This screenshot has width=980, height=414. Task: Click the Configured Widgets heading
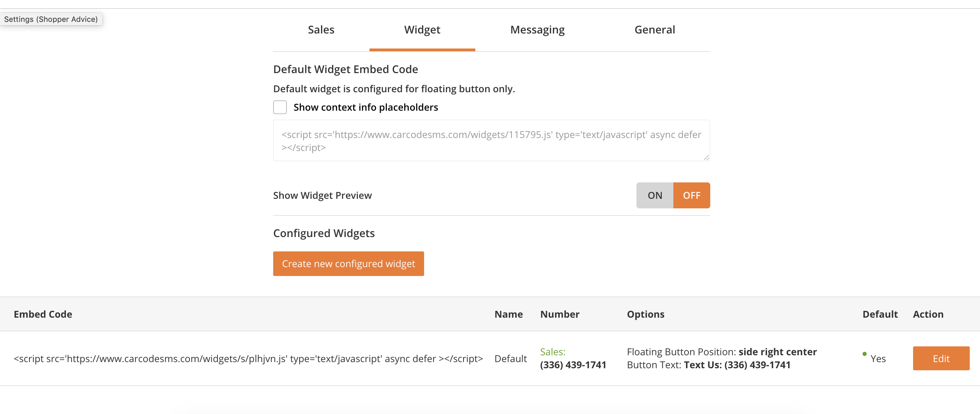click(x=324, y=233)
